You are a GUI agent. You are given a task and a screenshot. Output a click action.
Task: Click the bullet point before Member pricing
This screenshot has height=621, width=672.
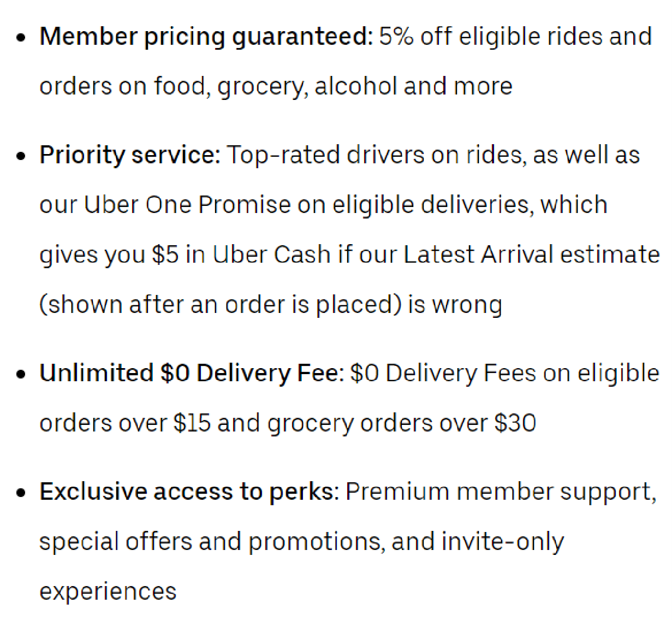(21, 38)
